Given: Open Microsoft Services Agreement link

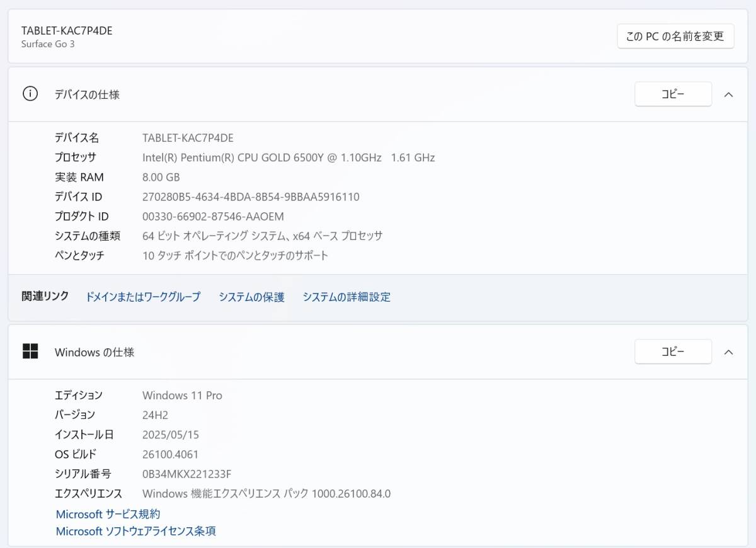Looking at the screenshot, I should [x=108, y=514].
